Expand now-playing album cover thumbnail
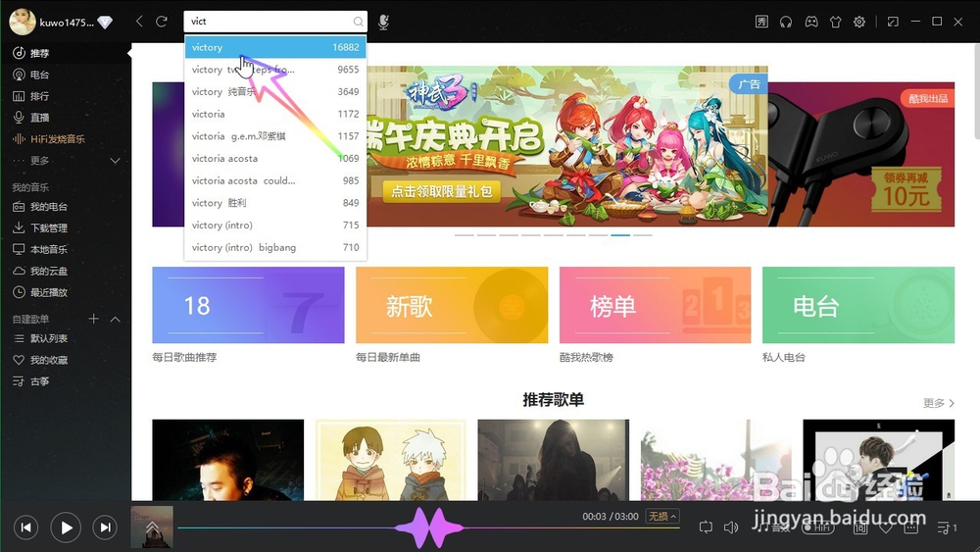 (152, 527)
